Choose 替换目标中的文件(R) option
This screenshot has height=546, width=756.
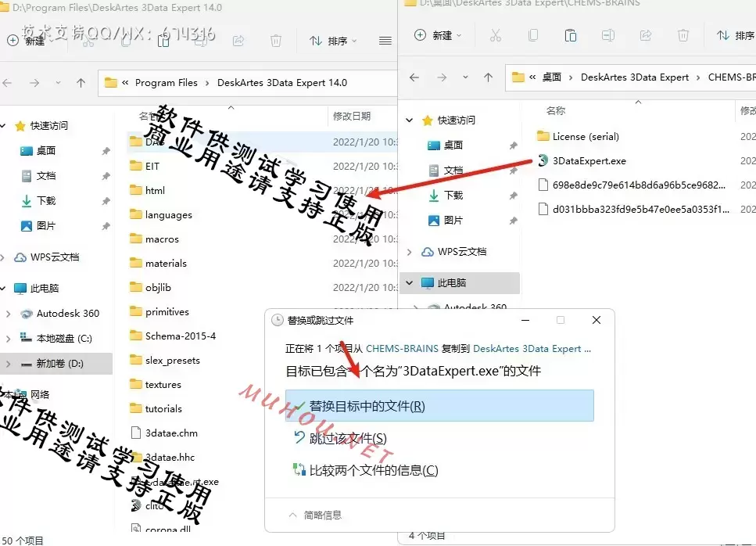(439, 406)
